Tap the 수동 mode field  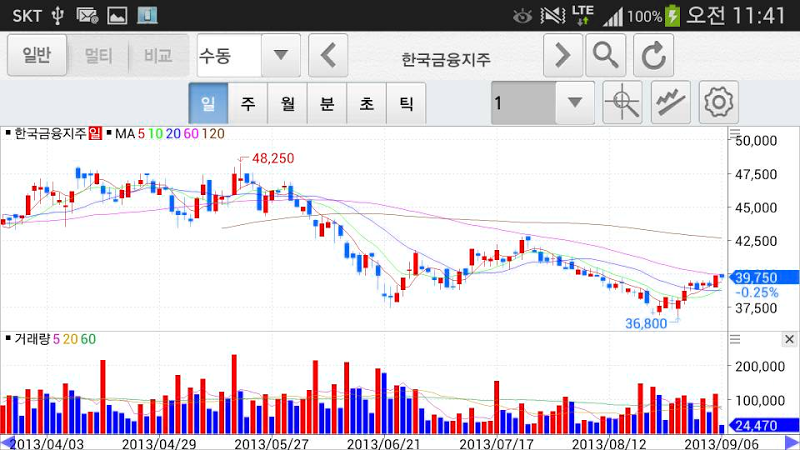pos(229,55)
